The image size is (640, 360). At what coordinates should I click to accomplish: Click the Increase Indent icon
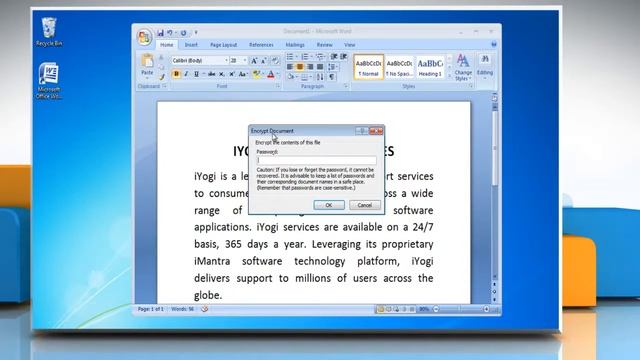344,57
